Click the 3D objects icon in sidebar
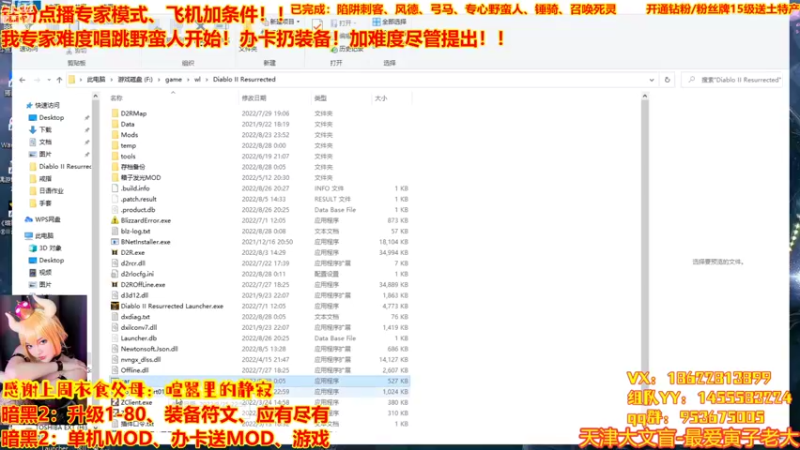The image size is (800, 450). (x=33, y=248)
